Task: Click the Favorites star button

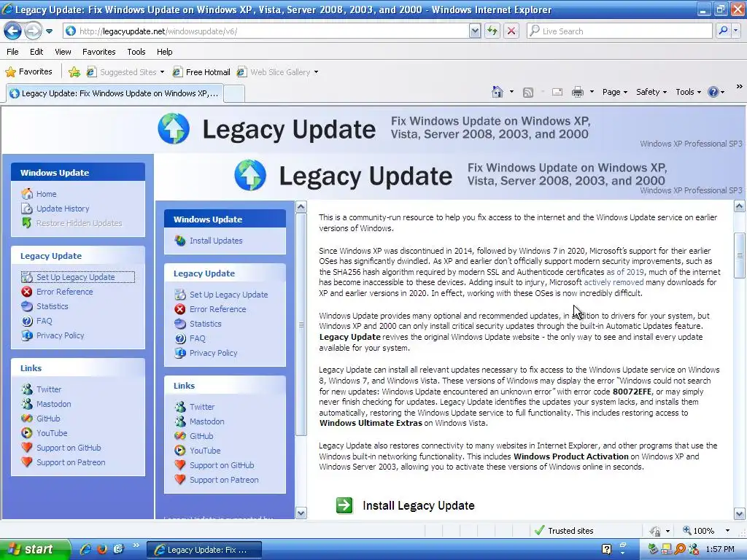Action: (28, 72)
